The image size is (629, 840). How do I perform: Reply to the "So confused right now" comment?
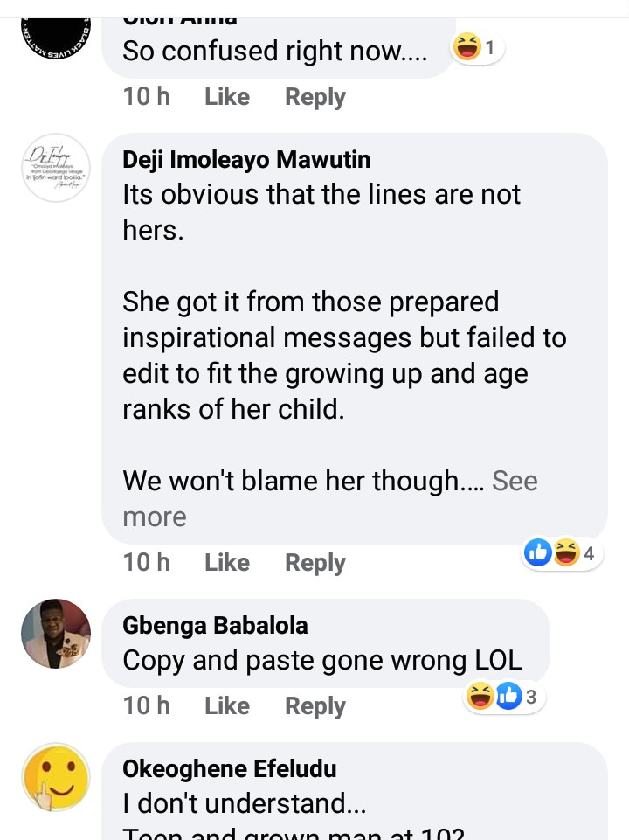[315, 97]
